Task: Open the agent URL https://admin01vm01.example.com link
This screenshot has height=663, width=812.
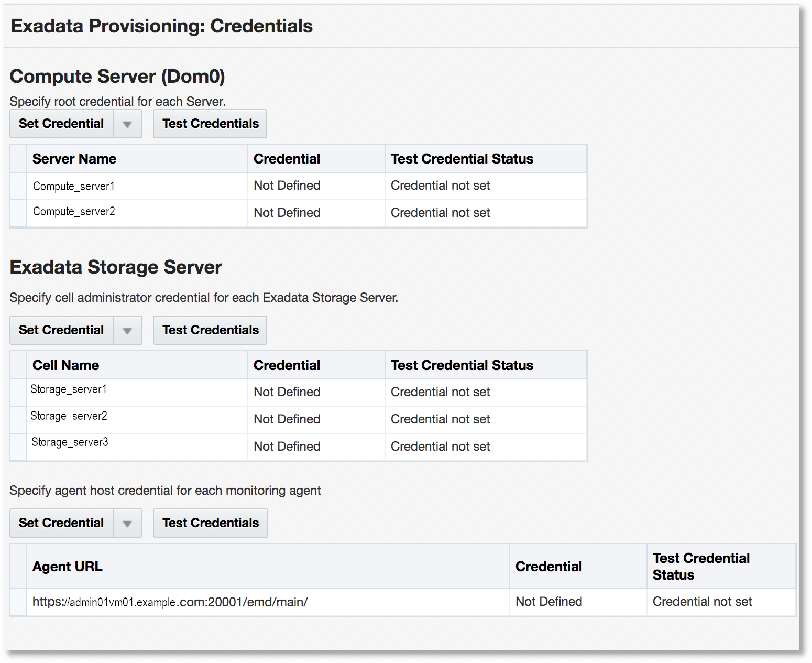Action: click(170, 602)
